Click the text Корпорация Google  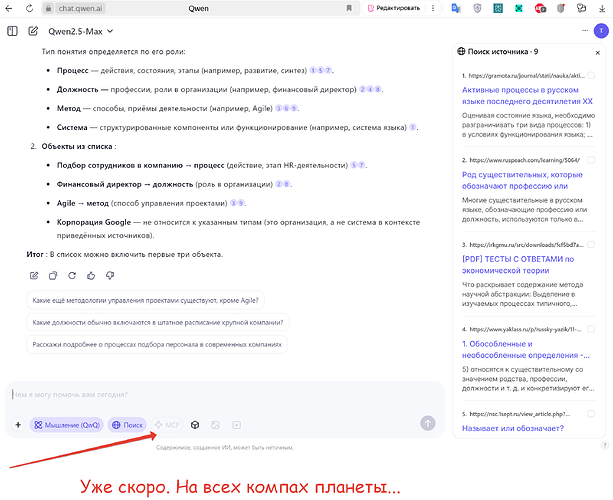[x=94, y=222]
